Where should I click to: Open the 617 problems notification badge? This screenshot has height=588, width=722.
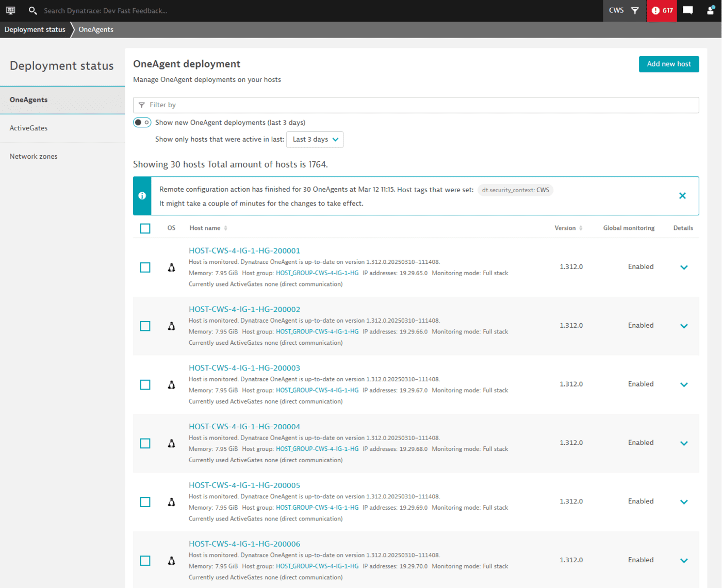click(x=662, y=10)
